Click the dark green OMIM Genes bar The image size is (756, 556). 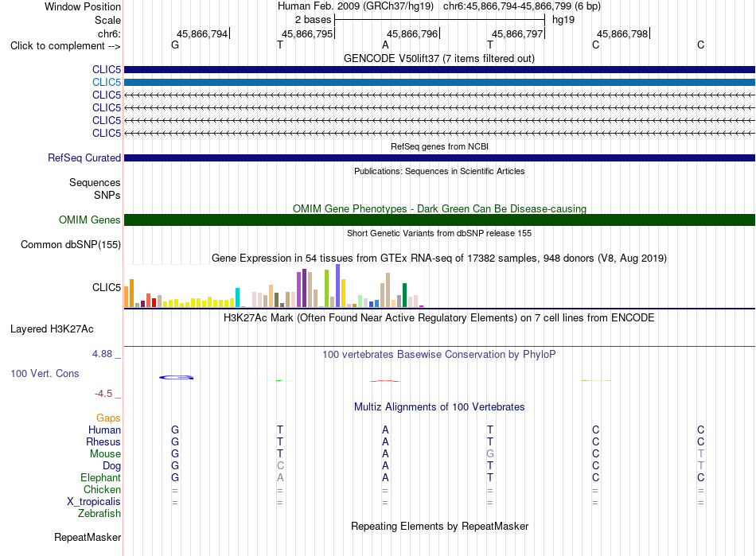439,220
